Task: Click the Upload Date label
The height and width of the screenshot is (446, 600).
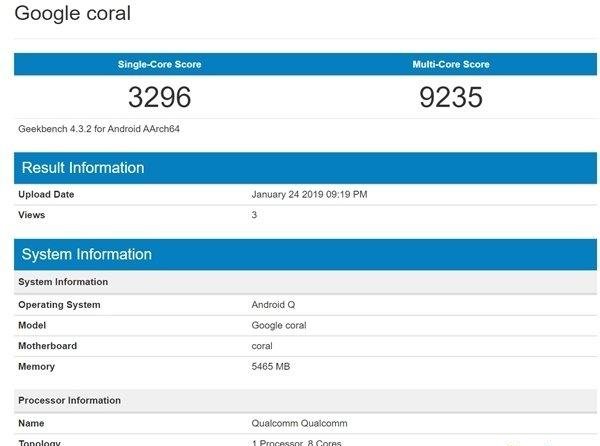Action: (46, 194)
